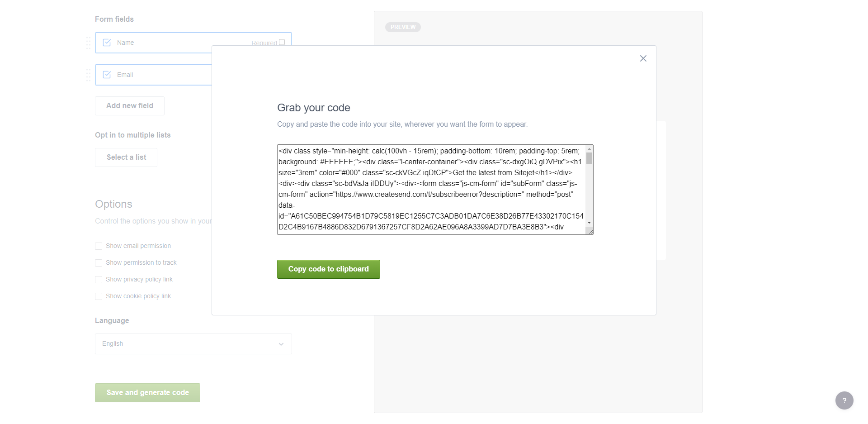Toggle the Required checkbox for Name
868x424 pixels.
[x=282, y=42]
